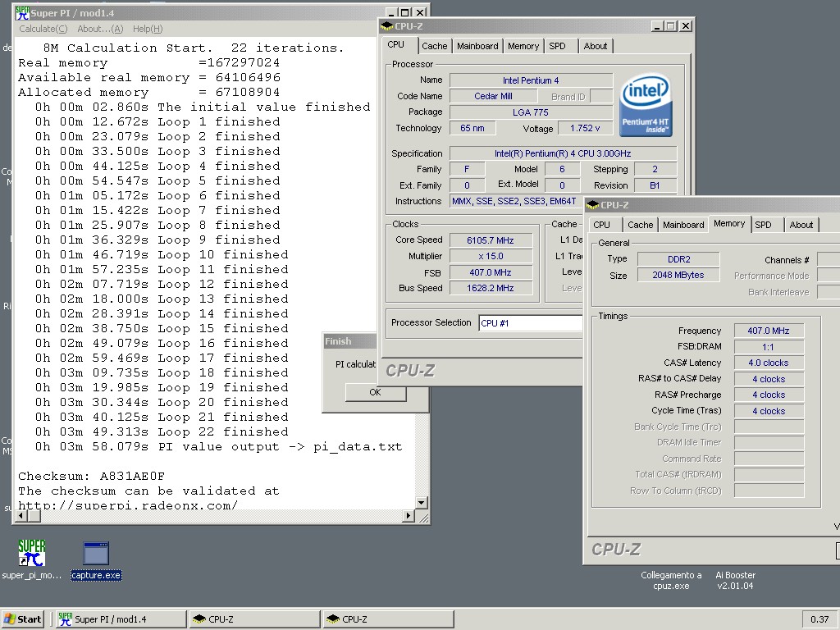Click the memory Type value DDR2
Viewport: 840px width, 630px height.
678,259
